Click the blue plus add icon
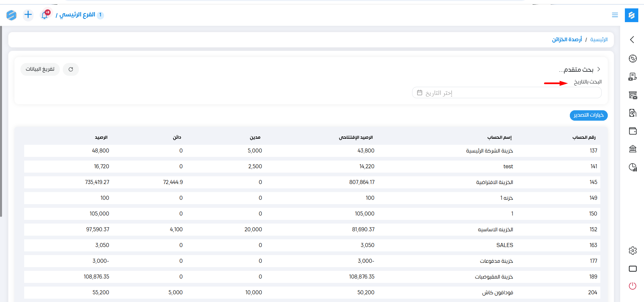The image size is (644, 302). [28, 15]
